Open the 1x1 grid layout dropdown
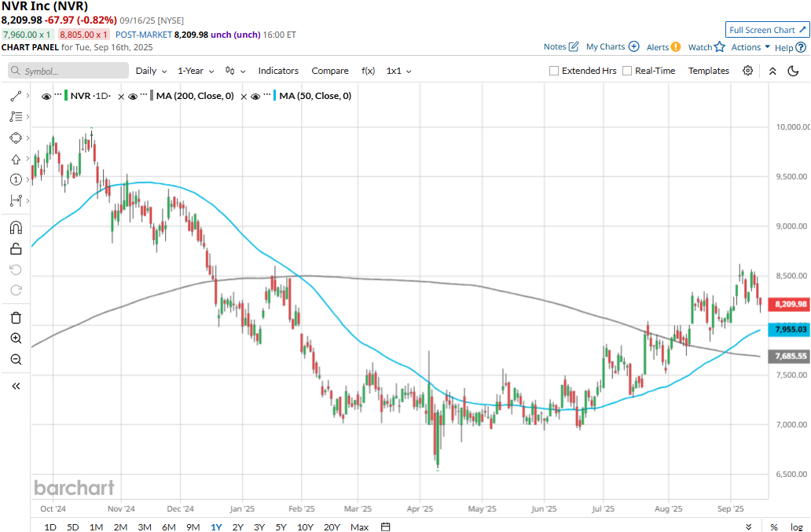Screen dimensions: 811x532 pos(398,71)
